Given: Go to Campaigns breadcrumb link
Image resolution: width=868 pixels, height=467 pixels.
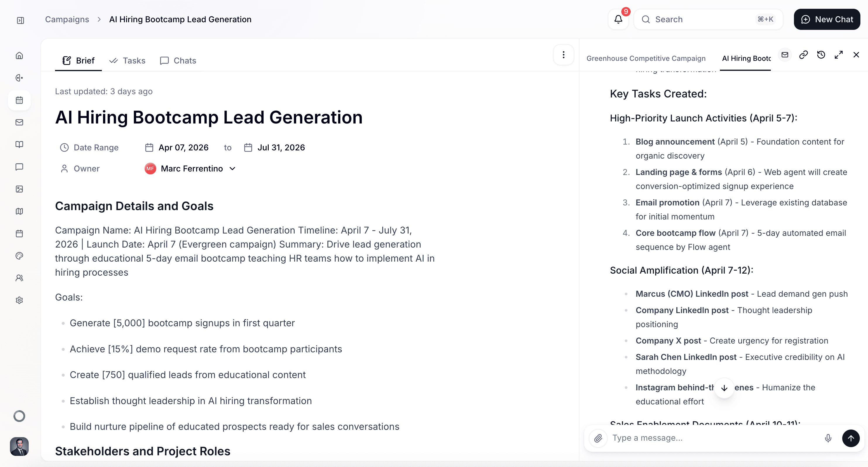Looking at the screenshot, I should [x=67, y=19].
